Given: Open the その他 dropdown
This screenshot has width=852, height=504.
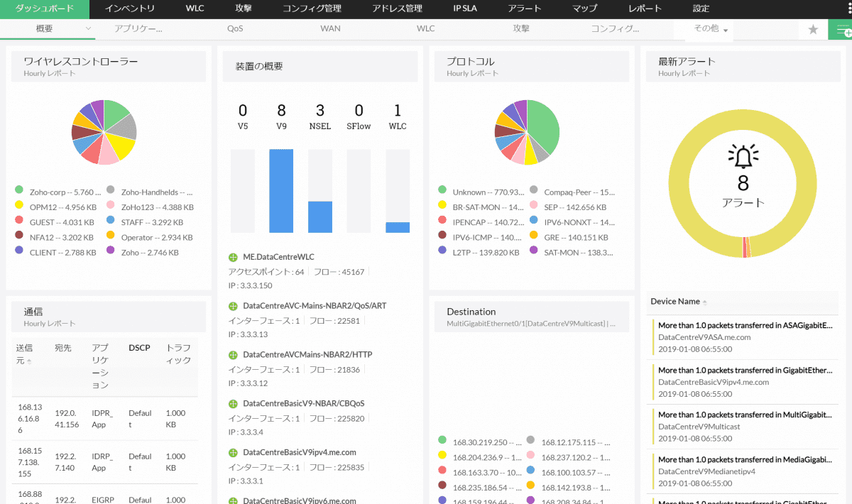Looking at the screenshot, I should tap(711, 29).
